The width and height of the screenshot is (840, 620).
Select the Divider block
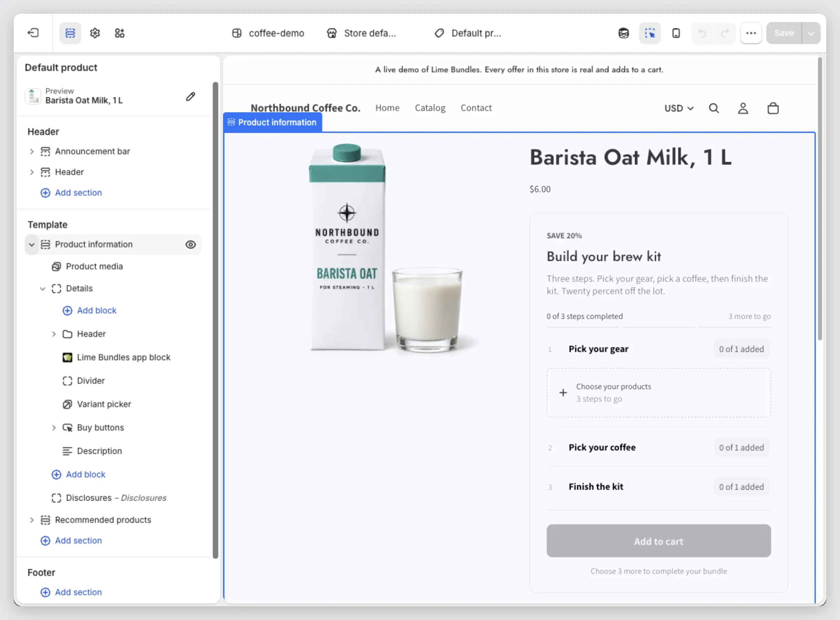pyautogui.click(x=91, y=381)
